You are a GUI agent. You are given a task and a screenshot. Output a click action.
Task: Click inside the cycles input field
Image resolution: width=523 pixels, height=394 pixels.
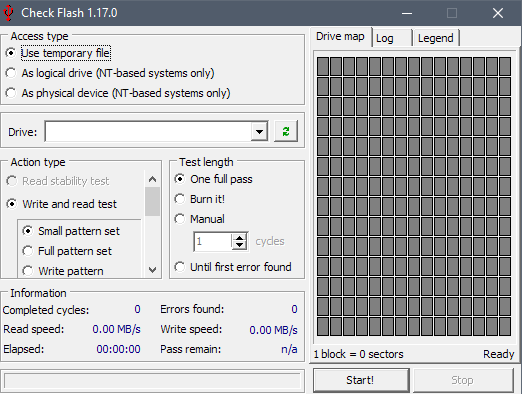pos(212,241)
